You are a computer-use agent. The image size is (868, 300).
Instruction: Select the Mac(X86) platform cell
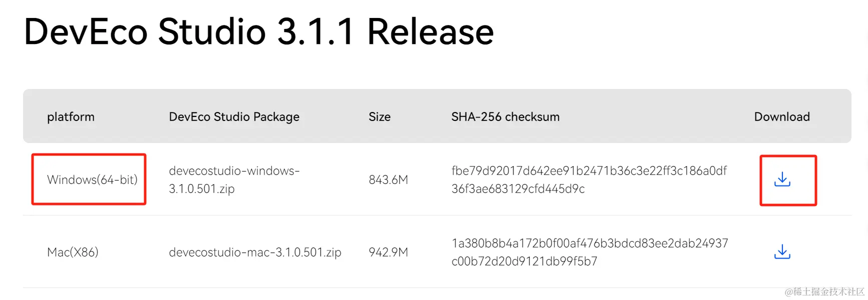(x=73, y=252)
